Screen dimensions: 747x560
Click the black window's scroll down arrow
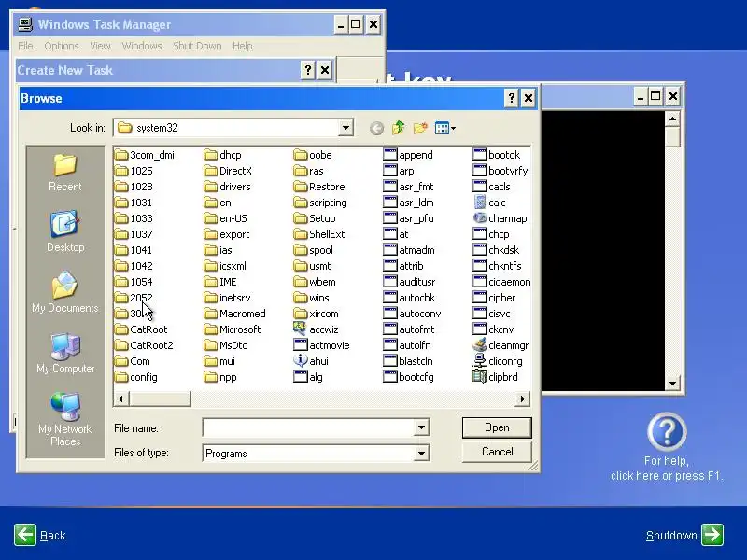(672, 383)
